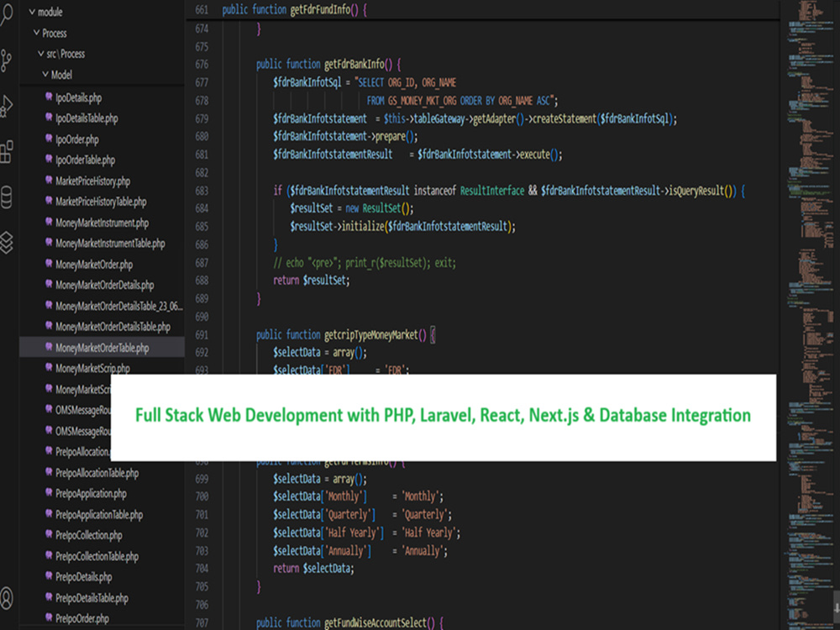Image resolution: width=840 pixels, height=630 pixels.
Task: Collapse the src\Process folder
Action: (61, 54)
